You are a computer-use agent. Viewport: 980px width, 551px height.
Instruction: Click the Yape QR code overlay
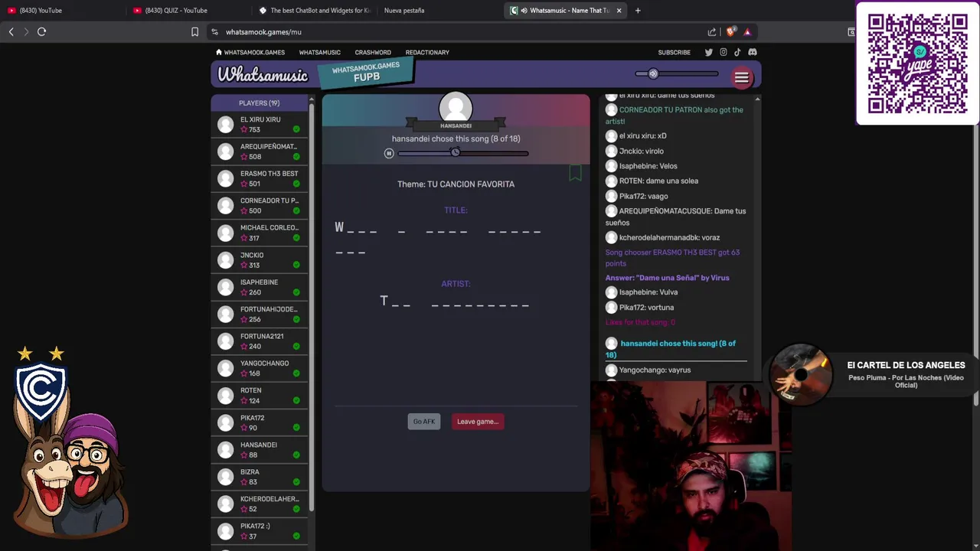917,63
